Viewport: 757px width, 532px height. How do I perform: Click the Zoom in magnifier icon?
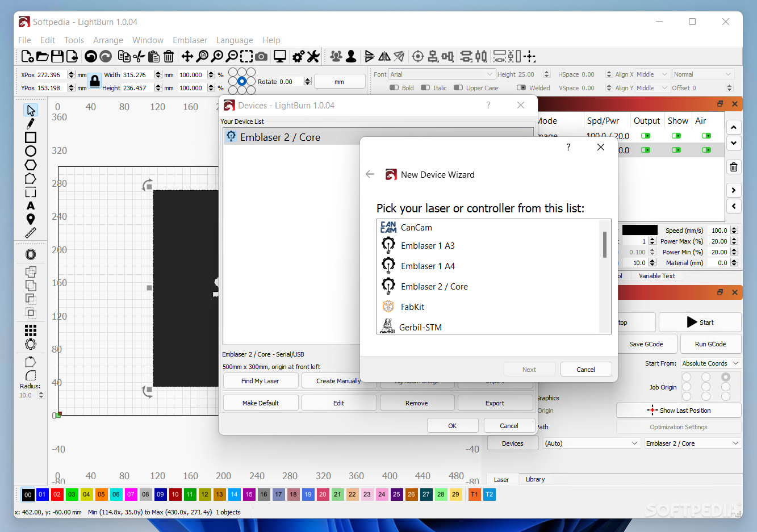(217, 56)
